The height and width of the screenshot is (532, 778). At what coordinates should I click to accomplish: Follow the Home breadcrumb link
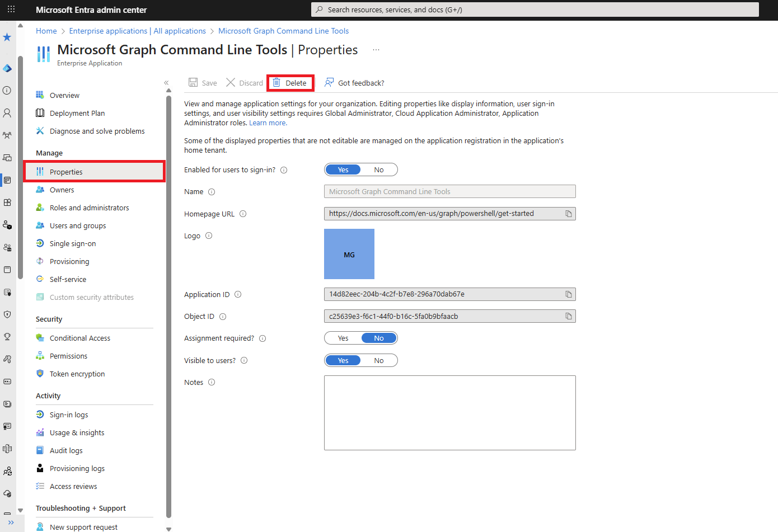click(x=46, y=31)
